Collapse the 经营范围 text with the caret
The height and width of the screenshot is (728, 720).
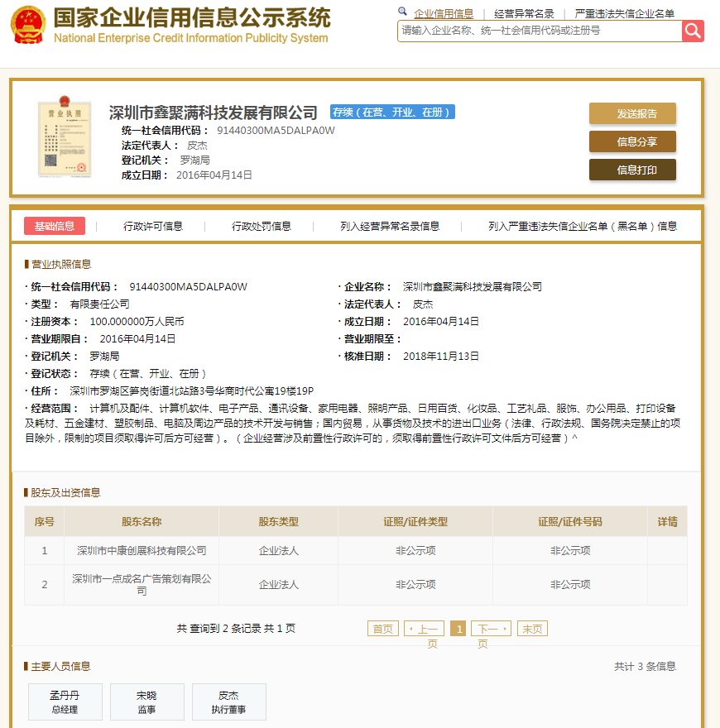[x=575, y=438]
